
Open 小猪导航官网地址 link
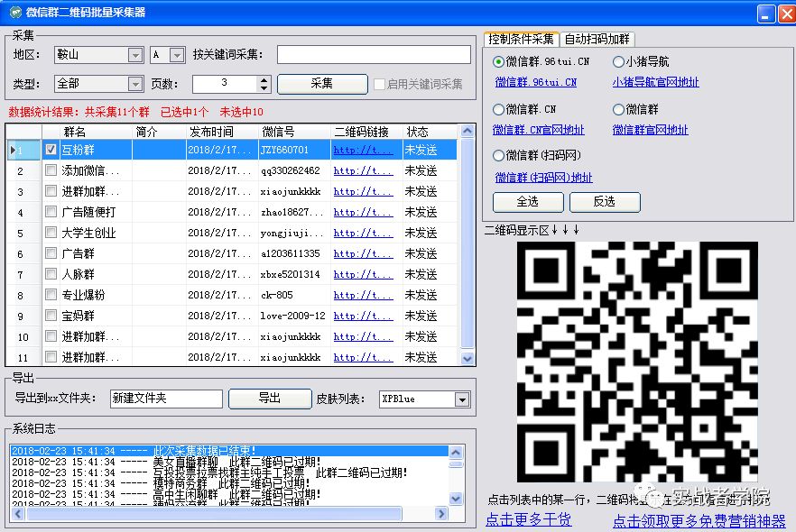click(x=655, y=82)
